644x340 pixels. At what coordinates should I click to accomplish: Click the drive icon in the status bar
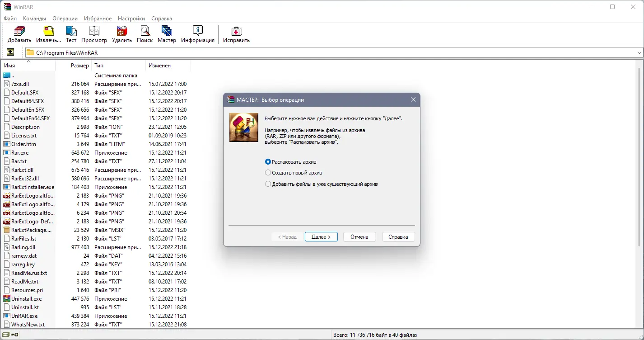[x=5, y=335]
